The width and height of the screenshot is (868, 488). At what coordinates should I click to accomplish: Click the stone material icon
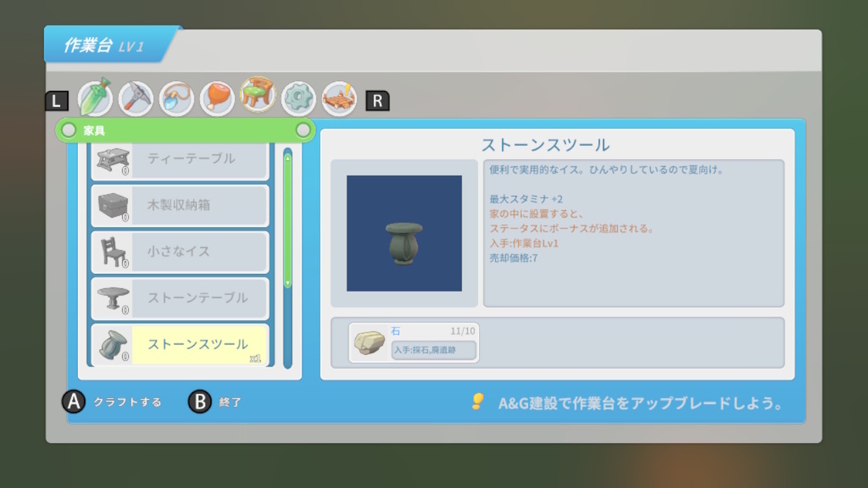[369, 344]
